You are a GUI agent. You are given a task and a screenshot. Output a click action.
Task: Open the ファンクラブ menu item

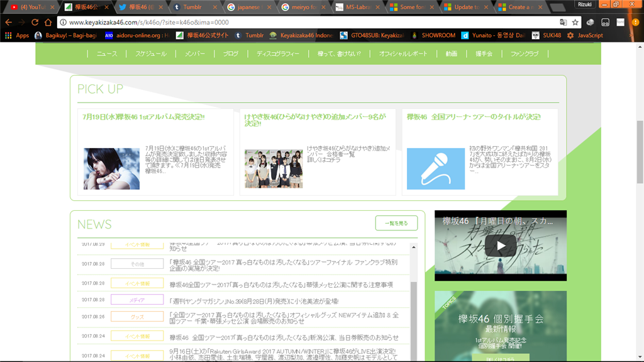coord(524,54)
